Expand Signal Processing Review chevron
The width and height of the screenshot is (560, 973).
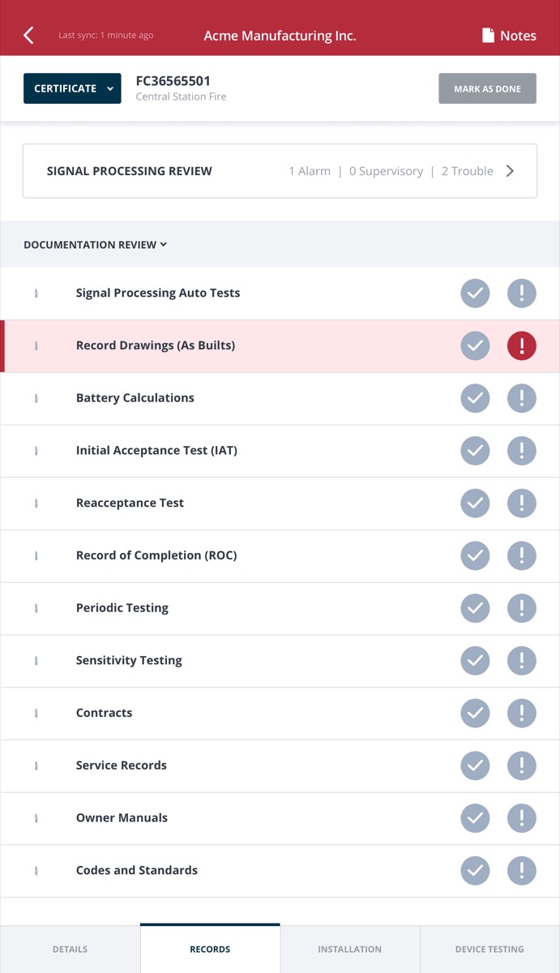(510, 171)
